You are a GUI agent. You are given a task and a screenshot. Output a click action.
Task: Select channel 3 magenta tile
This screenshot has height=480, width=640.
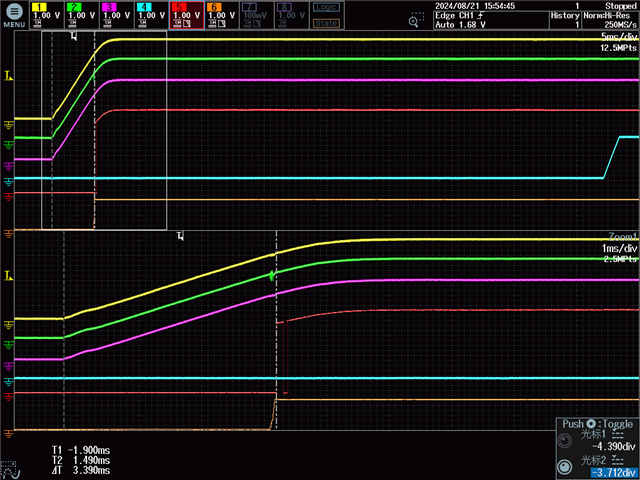pyautogui.click(x=117, y=15)
